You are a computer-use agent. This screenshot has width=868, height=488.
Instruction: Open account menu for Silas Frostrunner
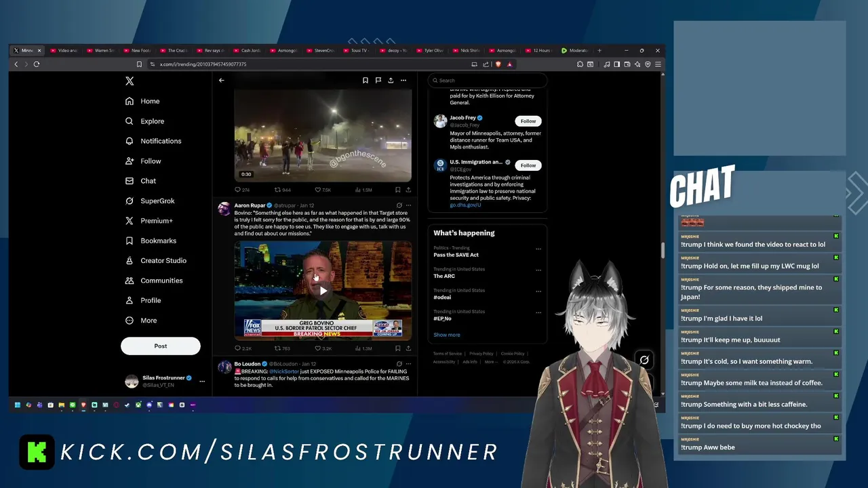201,382
